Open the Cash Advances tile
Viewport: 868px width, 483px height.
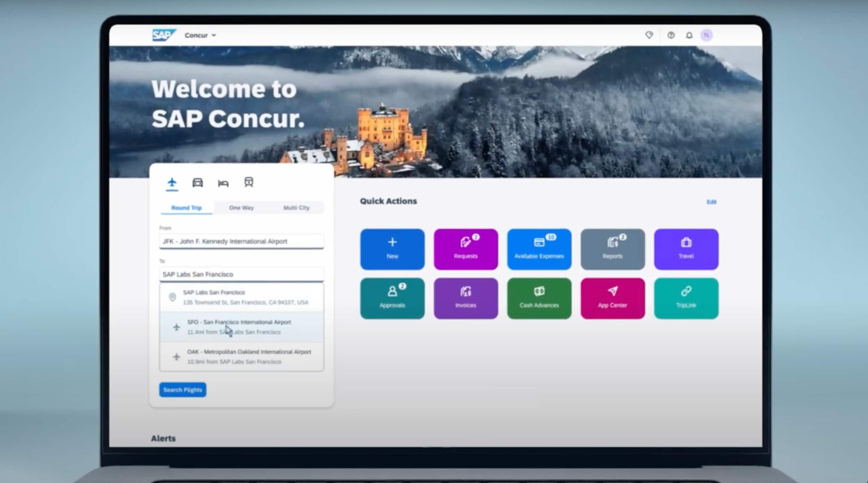(539, 298)
